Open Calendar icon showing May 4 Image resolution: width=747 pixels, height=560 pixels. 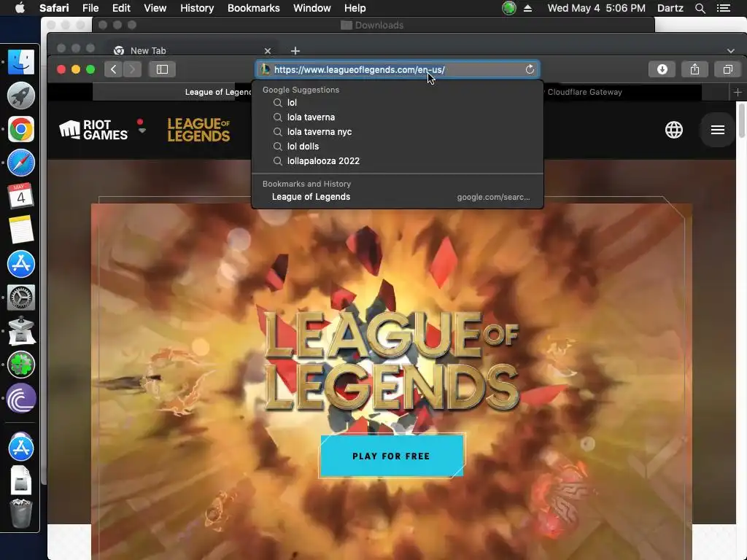21,195
